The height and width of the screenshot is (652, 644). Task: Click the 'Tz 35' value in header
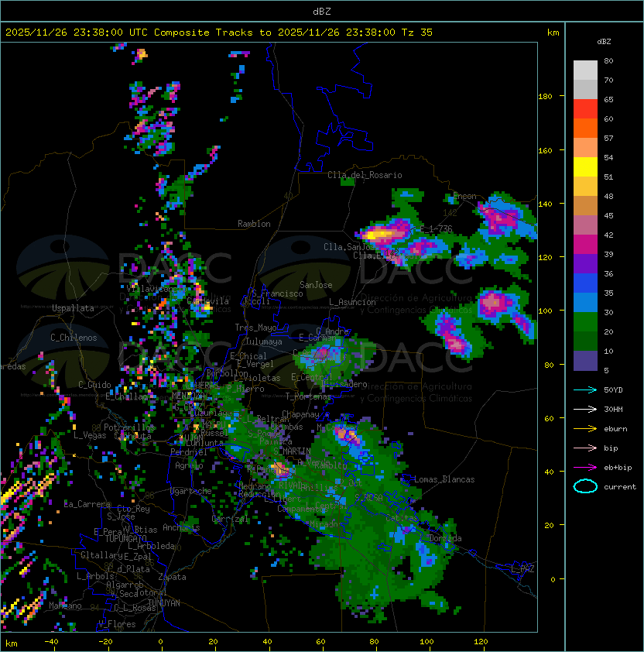click(x=417, y=33)
